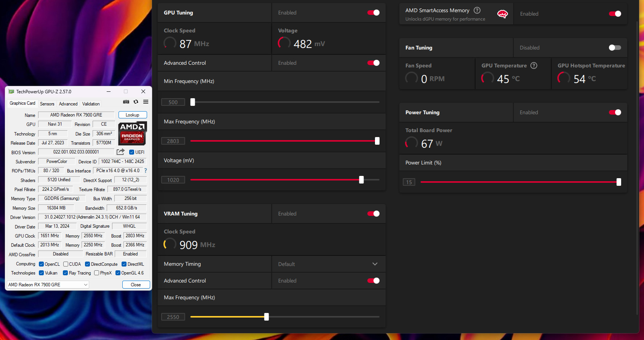The width and height of the screenshot is (644, 340).
Task: Open the GPU Temperature help icon
Action: point(534,65)
